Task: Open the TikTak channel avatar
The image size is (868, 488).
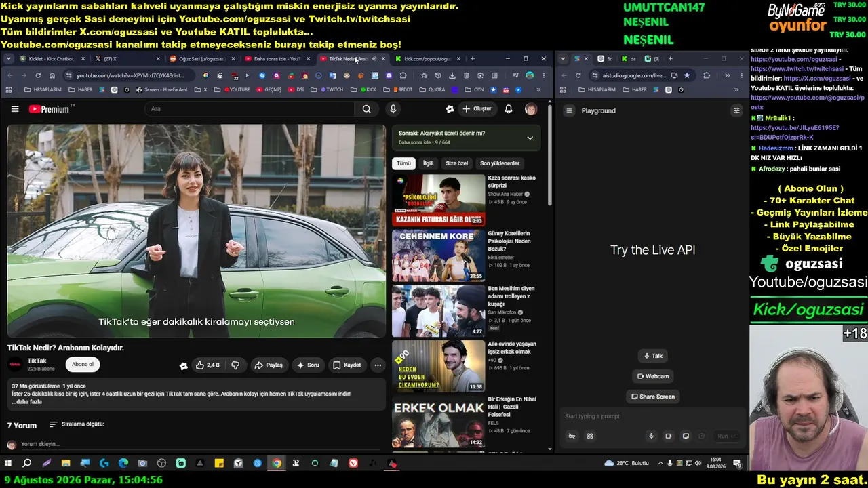Action: coord(15,365)
